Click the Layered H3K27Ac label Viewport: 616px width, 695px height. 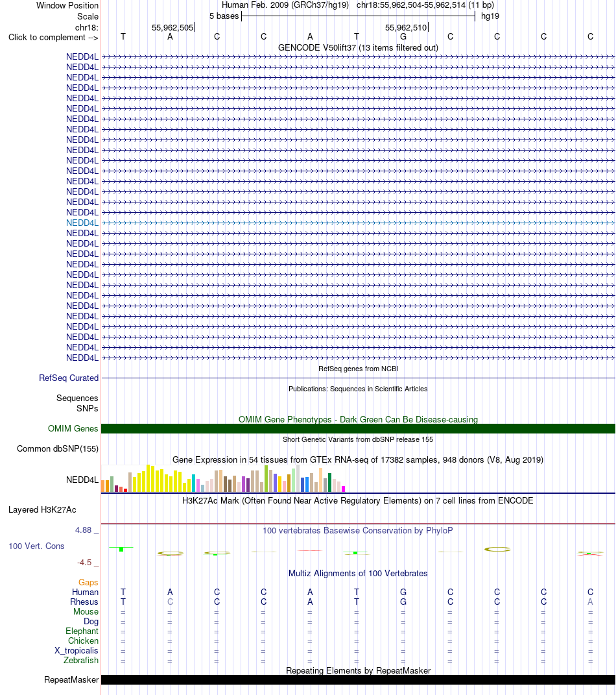42,509
